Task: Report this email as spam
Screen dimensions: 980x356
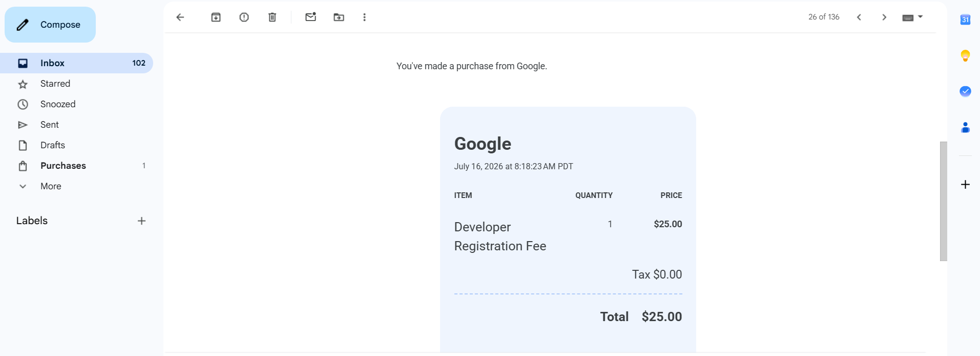Action: coord(244,17)
